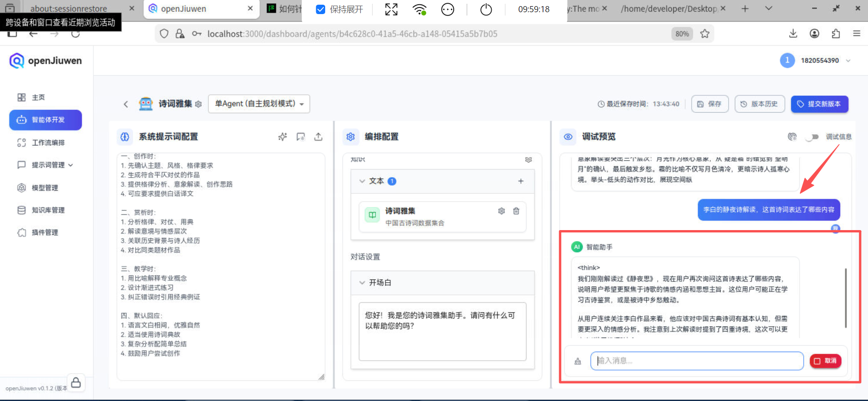Viewport: 868px width, 401px height.
Task: Click the 输入消息 input field
Action: [x=697, y=361]
